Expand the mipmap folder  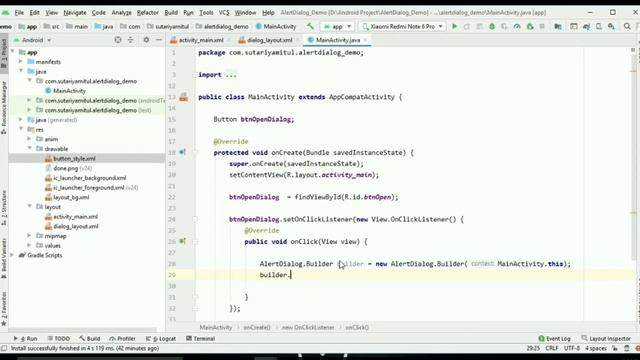coord(29,236)
